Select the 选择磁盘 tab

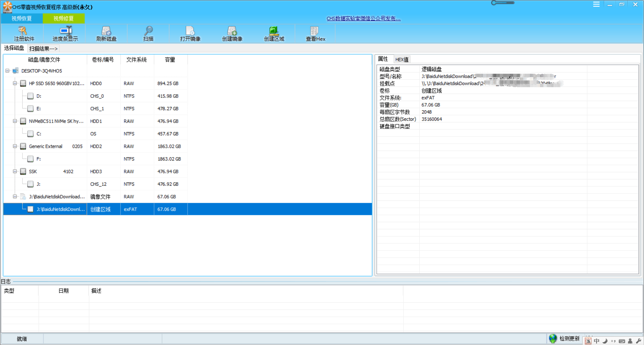(x=14, y=48)
